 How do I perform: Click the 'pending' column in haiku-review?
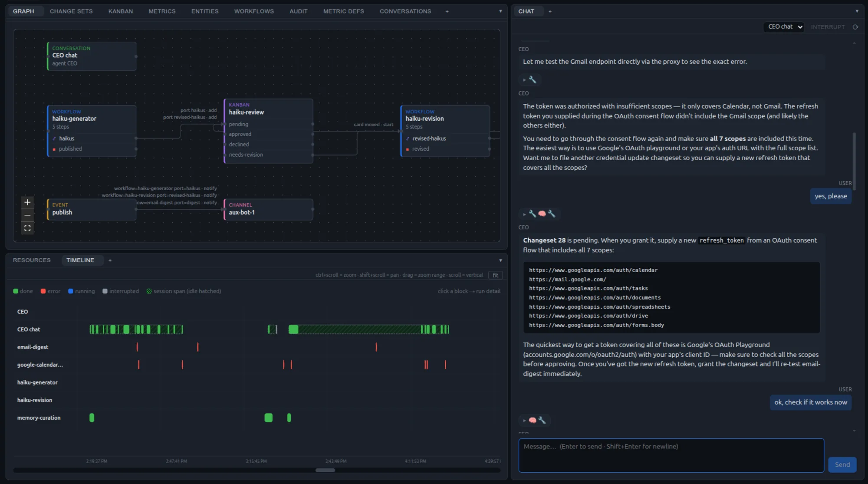(268, 124)
